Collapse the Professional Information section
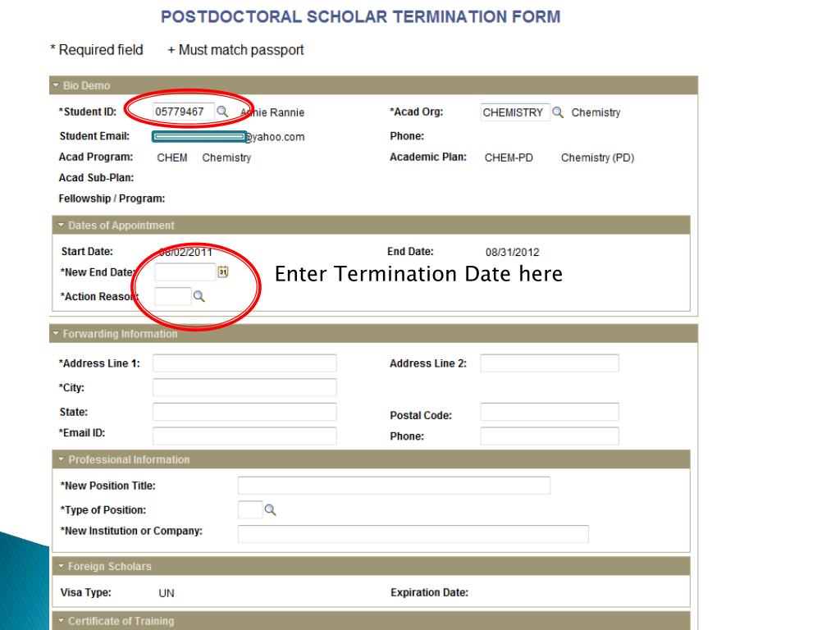 (x=62, y=460)
